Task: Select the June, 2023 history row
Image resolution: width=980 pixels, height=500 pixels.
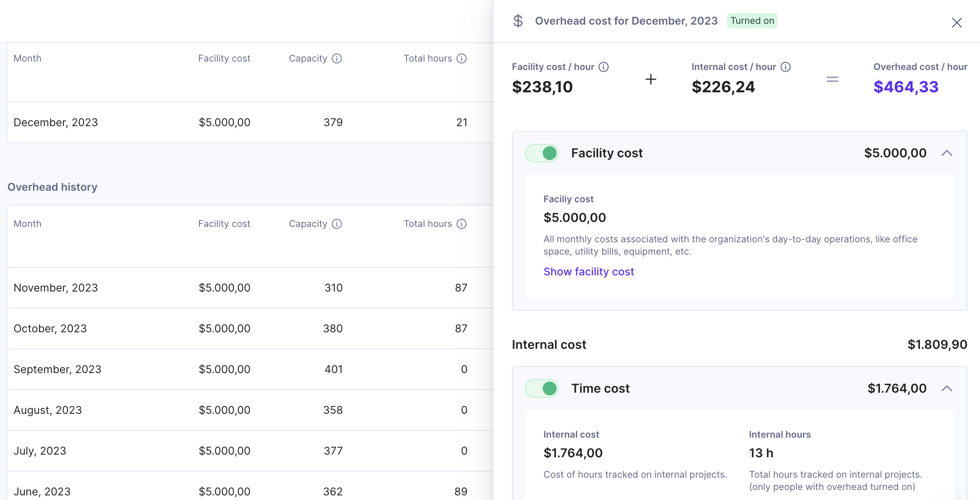Action: (250, 487)
